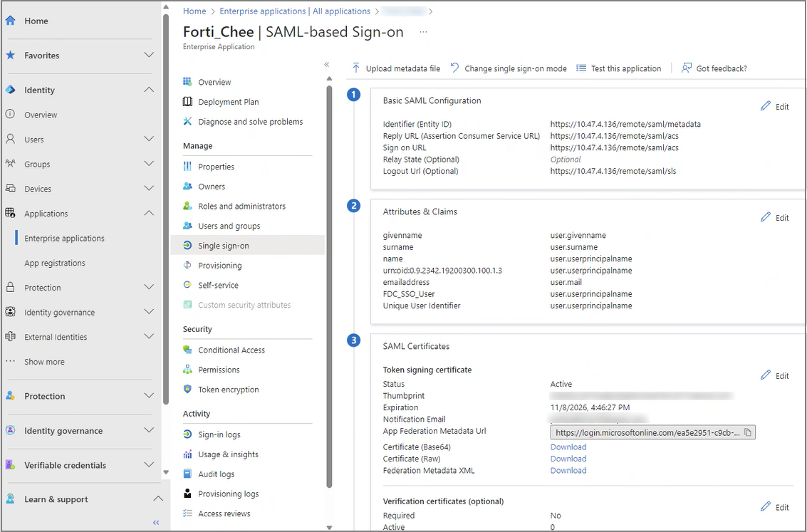Collapse the Identity section

tap(148, 90)
